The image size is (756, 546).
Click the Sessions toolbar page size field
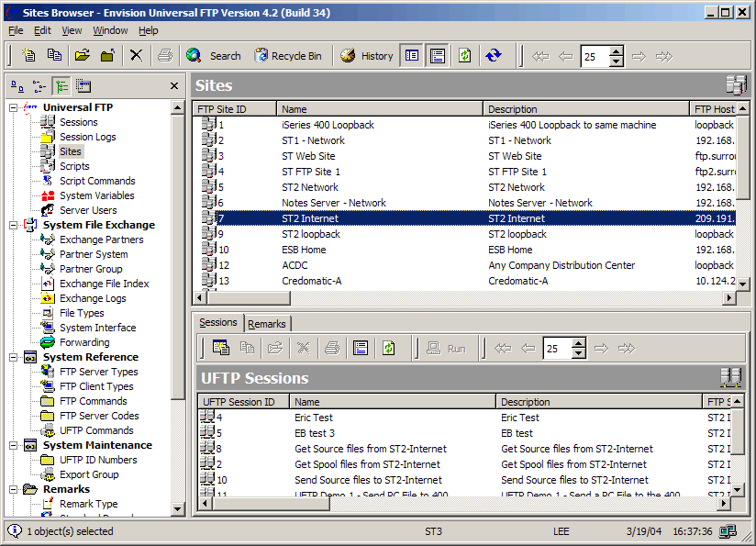point(557,349)
